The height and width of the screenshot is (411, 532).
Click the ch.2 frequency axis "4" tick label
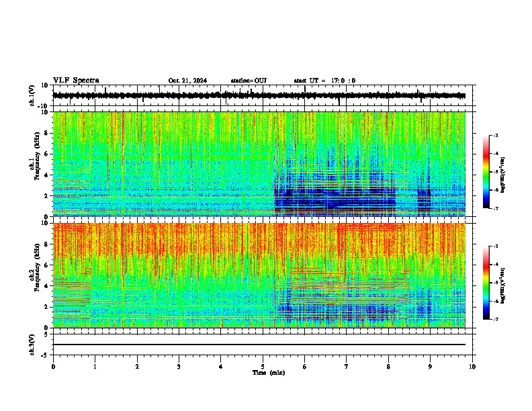click(x=46, y=286)
